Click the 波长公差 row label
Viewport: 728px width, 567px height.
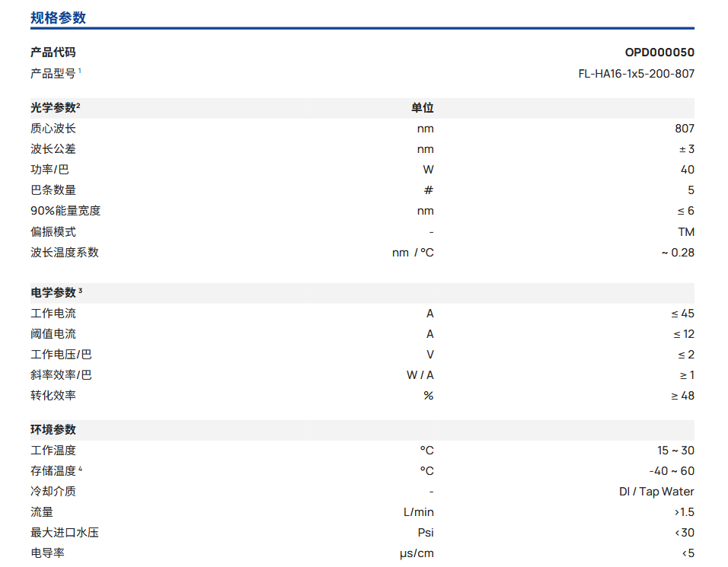click(x=53, y=149)
